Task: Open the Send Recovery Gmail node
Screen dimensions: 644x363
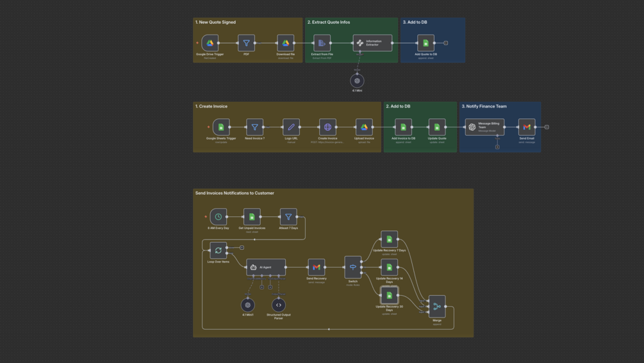Action: tap(317, 267)
